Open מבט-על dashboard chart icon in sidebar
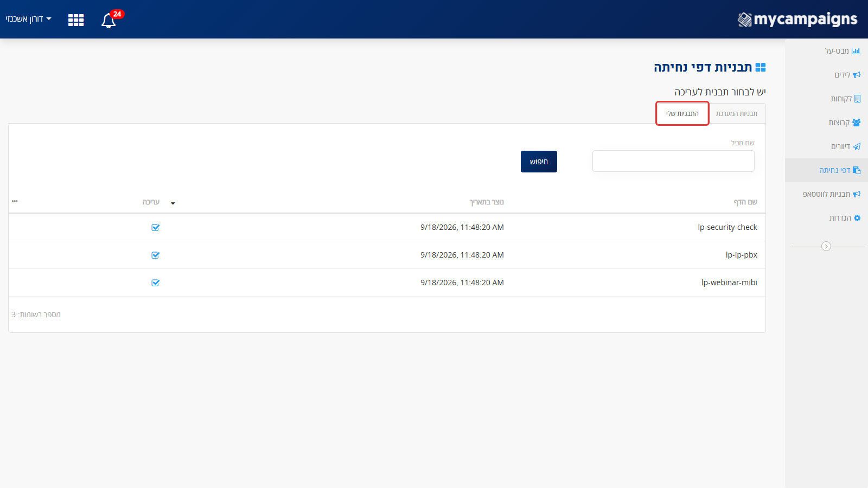This screenshot has height=488, width=868. pyautogui.click(x=856, y=51)
